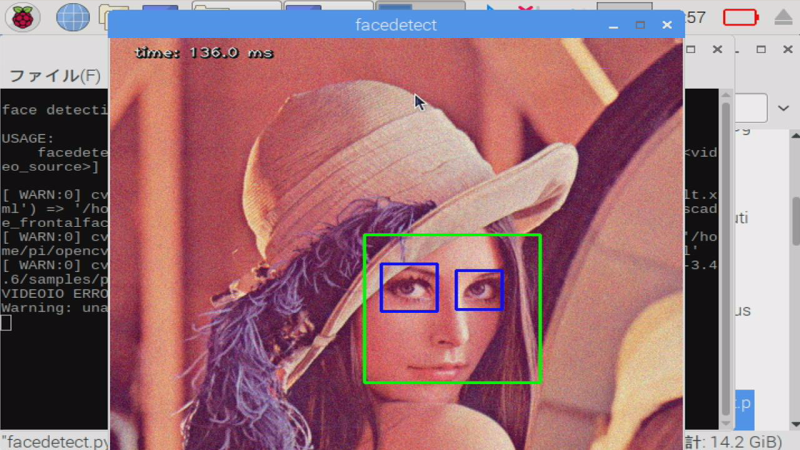Open the ファイル(F) menu in the terminal
The height and width of the screenshot is (450, 800).
(x=55, y=76)
